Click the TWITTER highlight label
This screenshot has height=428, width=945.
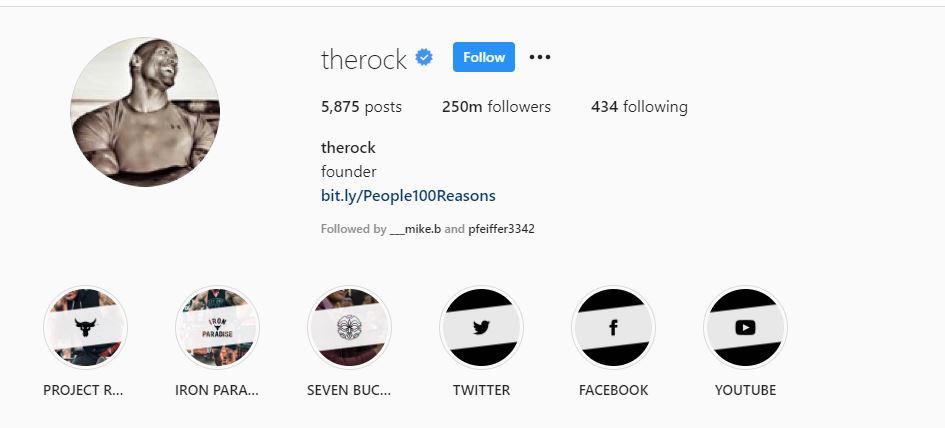[481, 390]
